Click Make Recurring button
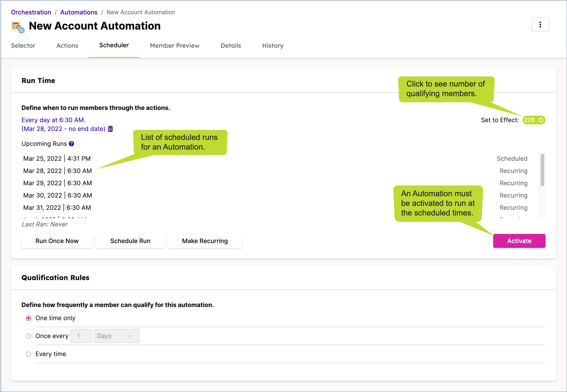This screenshot has width=567, height=392. [x=205, y=241]
